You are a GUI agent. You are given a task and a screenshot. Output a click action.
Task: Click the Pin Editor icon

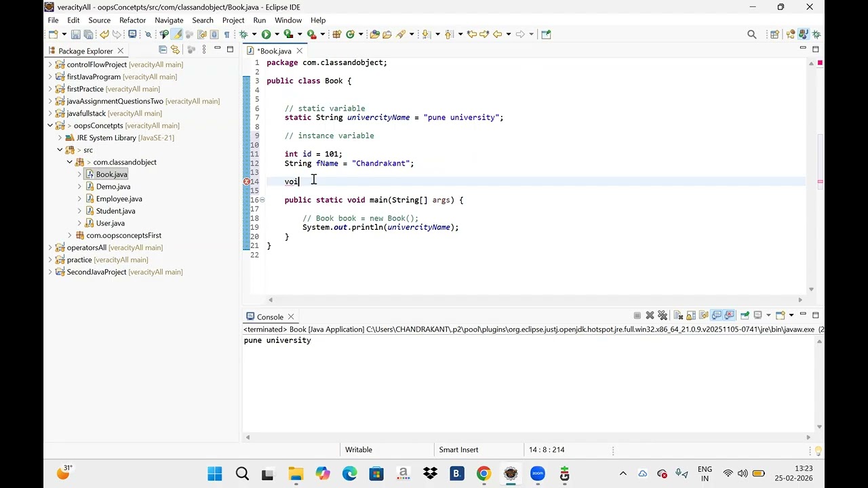546,34
